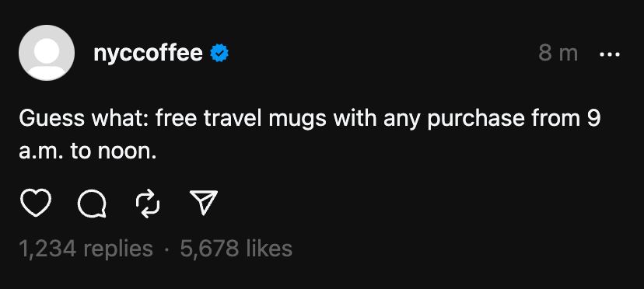The width and height of the screenshot is (644, 289).
Task: Show who liked via 5,678 likes
Action: point(236,249)
